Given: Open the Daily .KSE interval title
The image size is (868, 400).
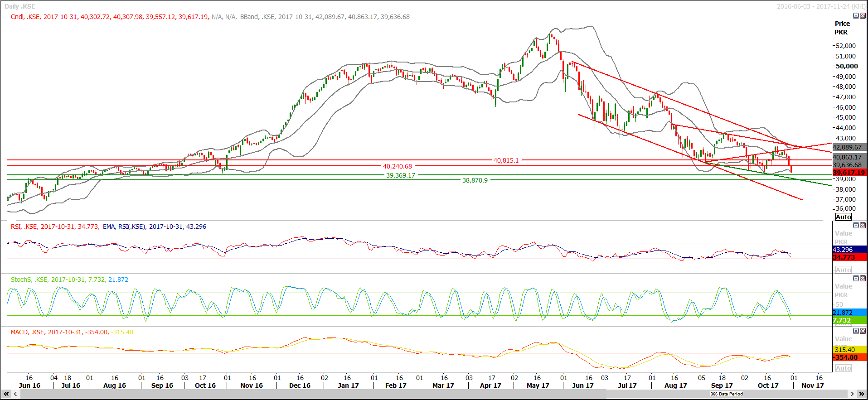Looking at the screenshot, I should 20,6.
